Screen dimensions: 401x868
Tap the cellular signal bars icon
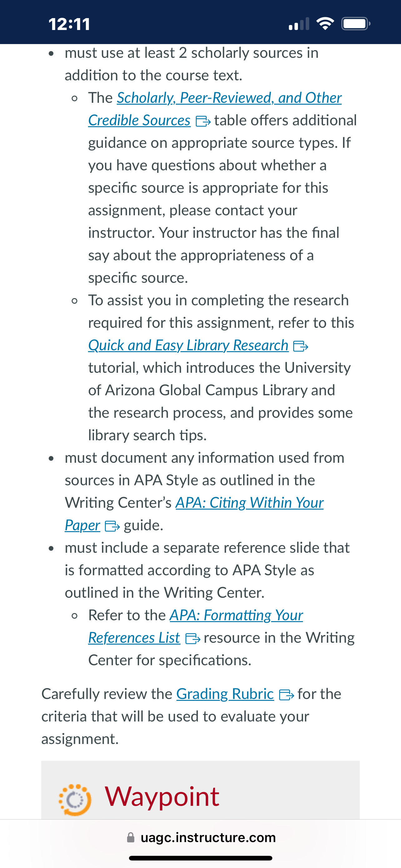click(299, 24)
